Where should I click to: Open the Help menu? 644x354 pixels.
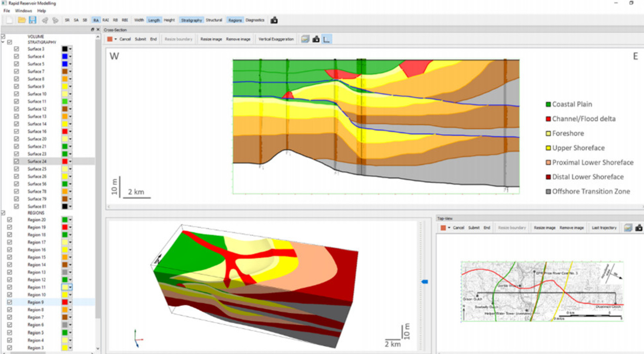coord(41,11)
